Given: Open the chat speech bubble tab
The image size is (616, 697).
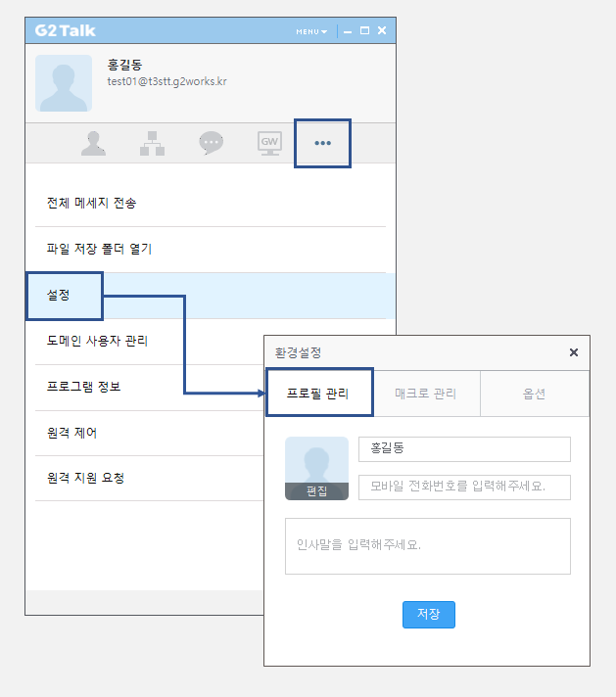Looking at the screenshot, I should [211, 143].
